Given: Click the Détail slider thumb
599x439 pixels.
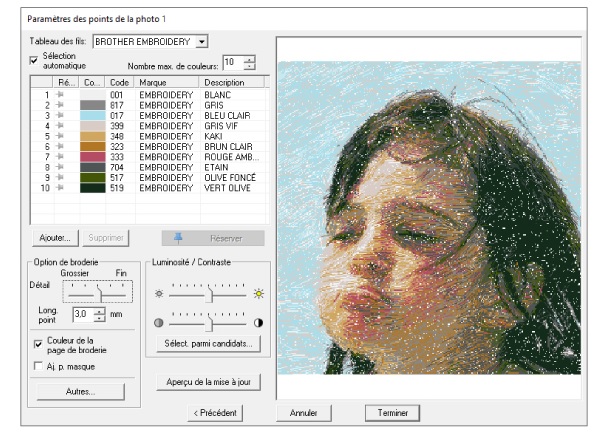Looking at the screenshot, I should click(99, 294).
